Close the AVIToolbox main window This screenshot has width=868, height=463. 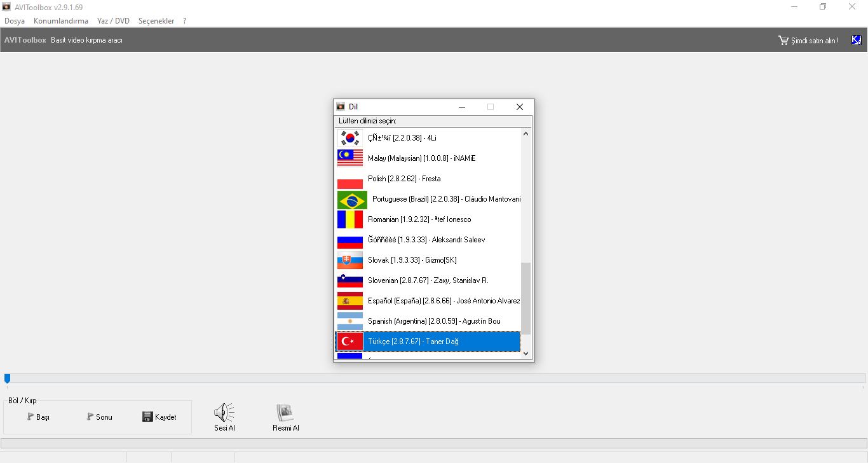852,6
